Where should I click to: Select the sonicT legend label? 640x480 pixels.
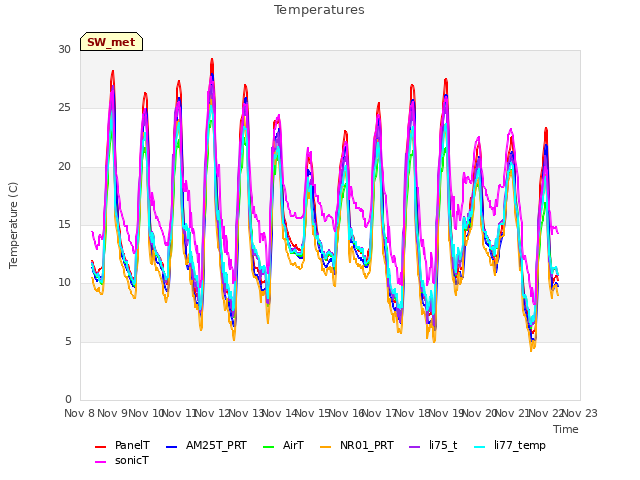[x=132, y=460]
